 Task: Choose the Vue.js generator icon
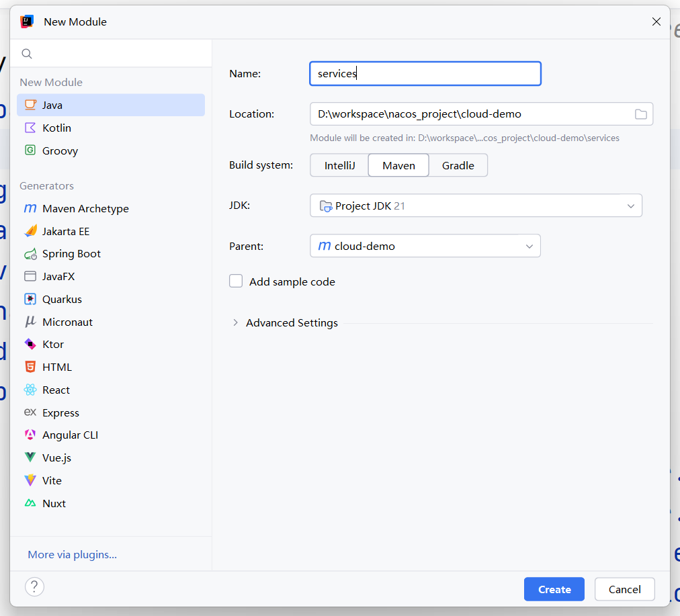coord(30,457)
